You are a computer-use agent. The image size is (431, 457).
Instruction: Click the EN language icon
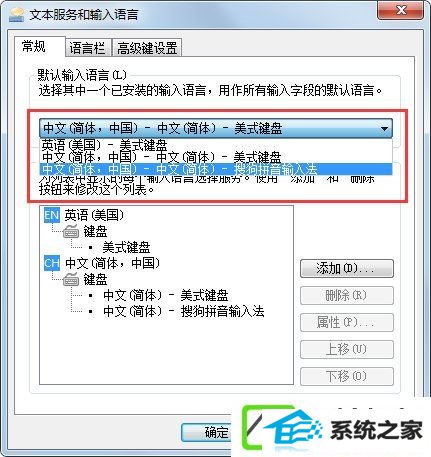click(x=52, y=215)
